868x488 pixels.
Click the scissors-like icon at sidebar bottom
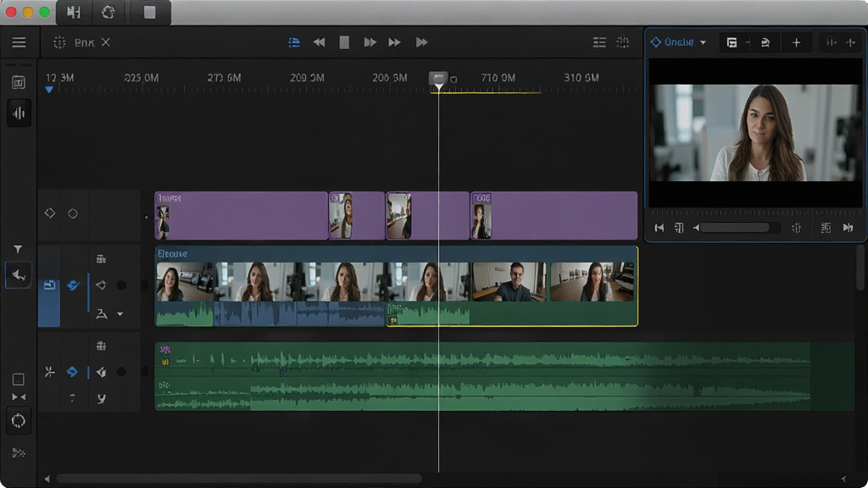(19, 453)
